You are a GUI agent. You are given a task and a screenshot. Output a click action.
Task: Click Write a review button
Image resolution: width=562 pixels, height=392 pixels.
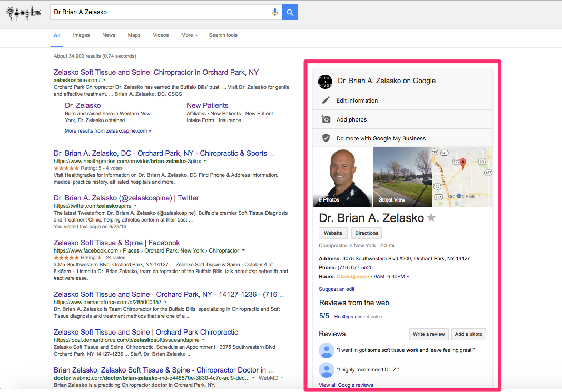coord(429,334)
